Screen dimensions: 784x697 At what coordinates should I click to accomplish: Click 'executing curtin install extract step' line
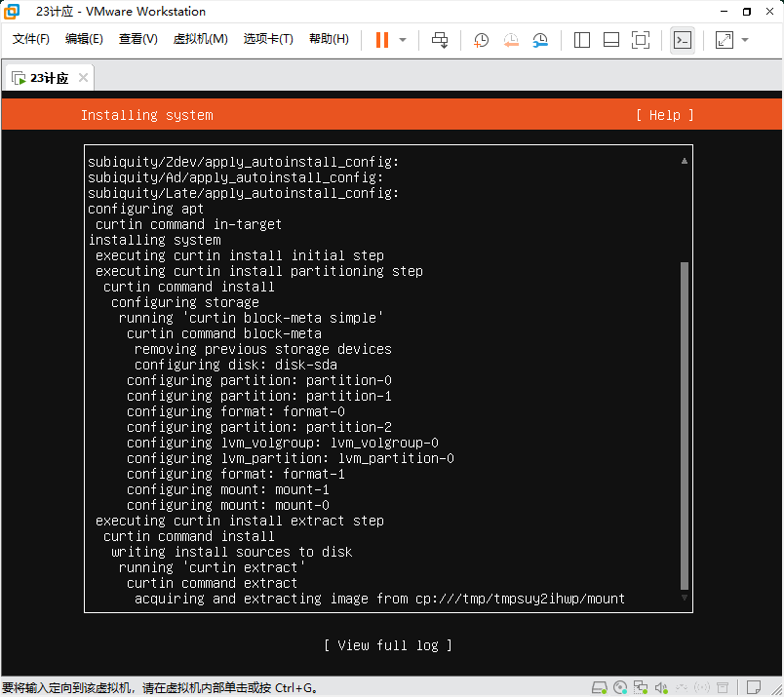click(x=240, y=521)
